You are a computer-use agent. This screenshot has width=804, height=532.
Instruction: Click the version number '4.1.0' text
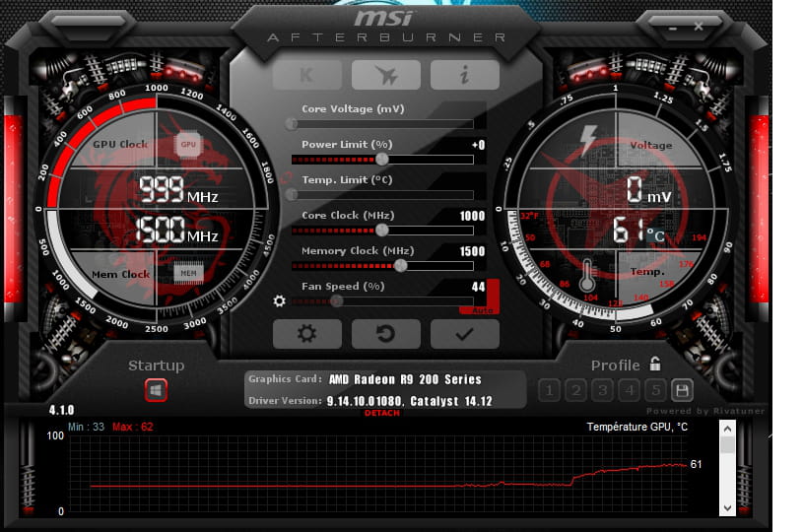coord(61,410)
